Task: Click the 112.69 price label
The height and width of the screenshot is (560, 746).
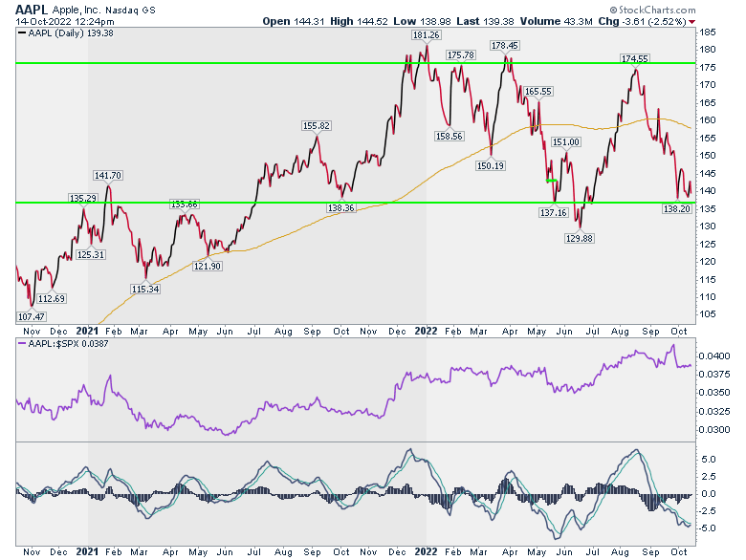Action: [x=51, y=298]
